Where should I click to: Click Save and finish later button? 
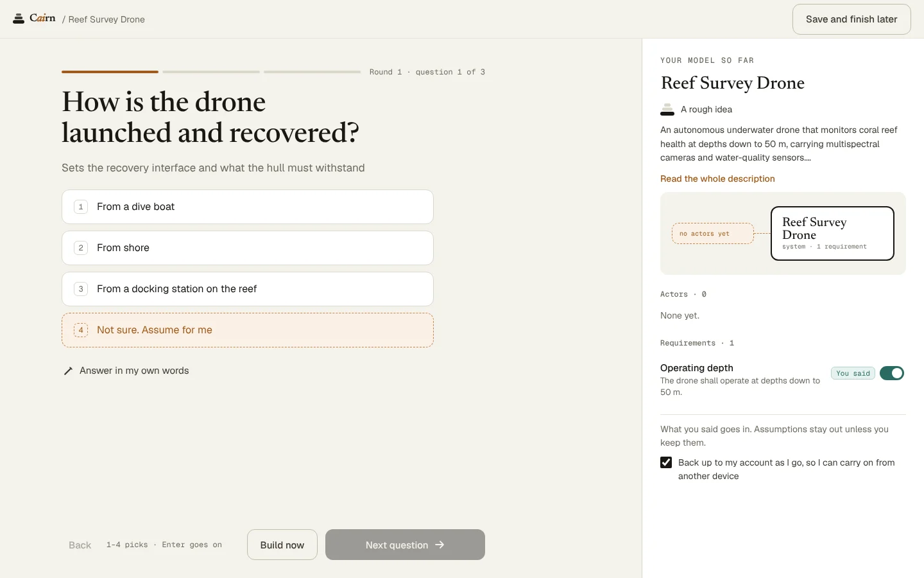(x=851, y=19)
